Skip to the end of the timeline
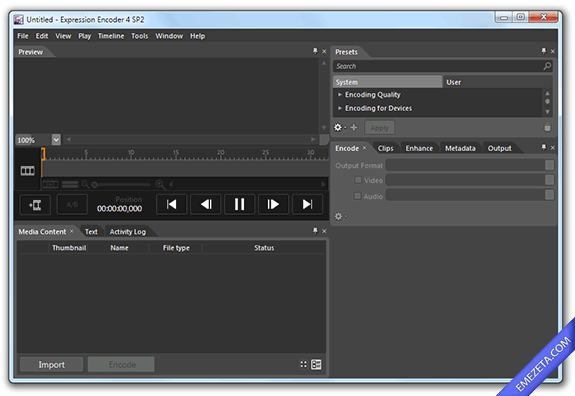Screen dimensions: 575x396 tap(307, 204)
